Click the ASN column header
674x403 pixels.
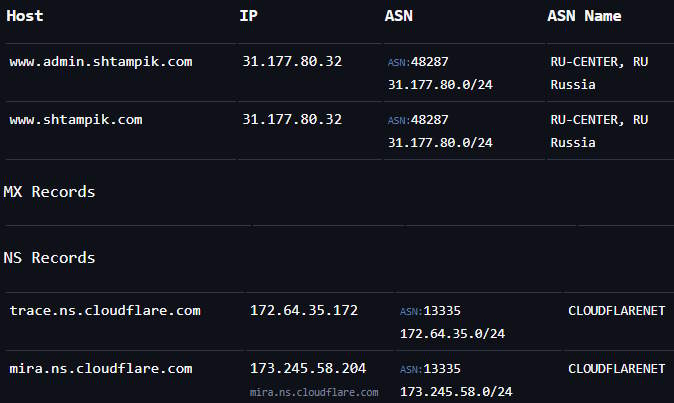[x=398, y=16]
